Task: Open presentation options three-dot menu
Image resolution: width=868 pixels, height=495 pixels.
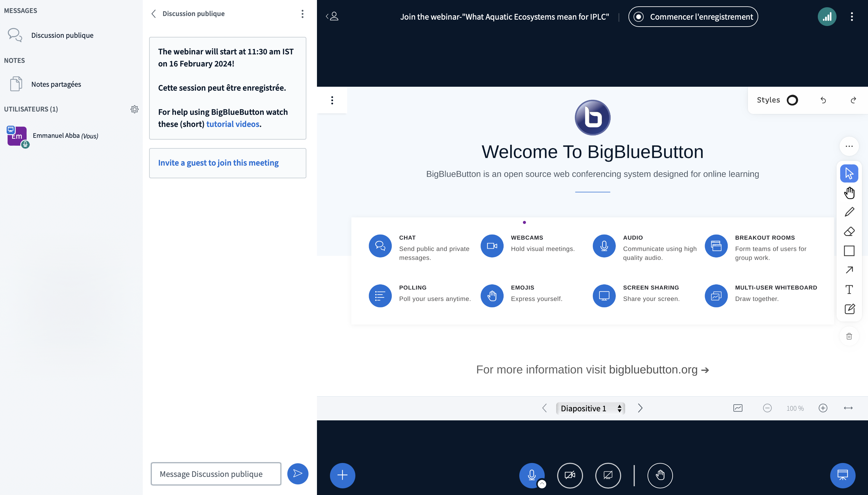Action: [332, 100]
